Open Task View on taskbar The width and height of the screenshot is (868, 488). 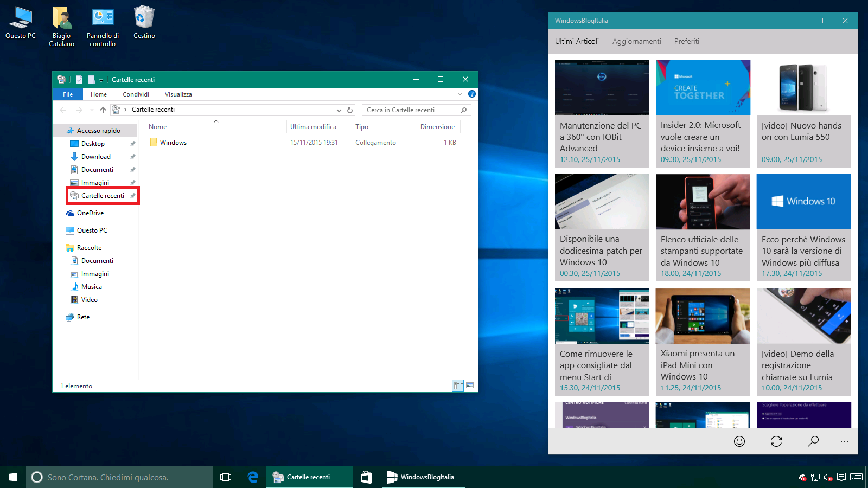click(226, 477)
